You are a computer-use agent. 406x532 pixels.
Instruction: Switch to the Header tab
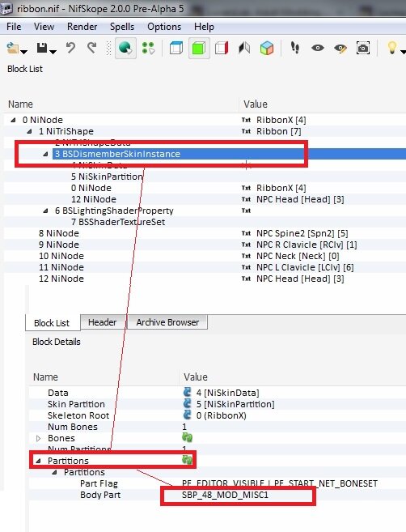pos(103,322)
